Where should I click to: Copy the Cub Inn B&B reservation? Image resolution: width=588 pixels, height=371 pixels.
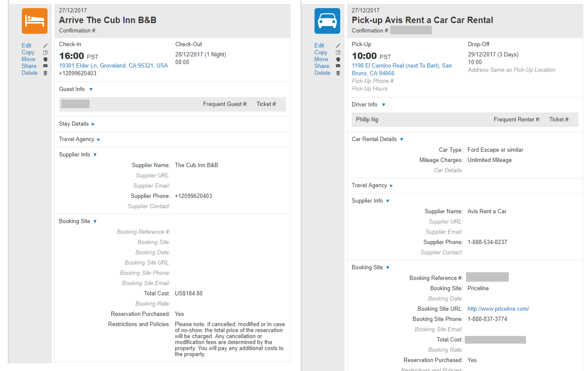coord(28,52)
